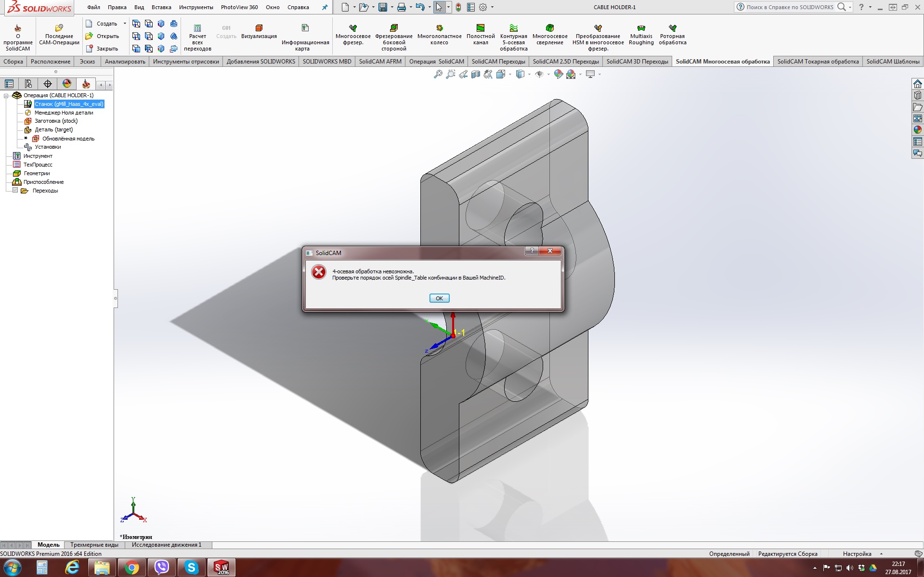Open the ConfigurationManager tab in left panel
The width and height of the screenshot is (924, 577).
coord(28,84)
